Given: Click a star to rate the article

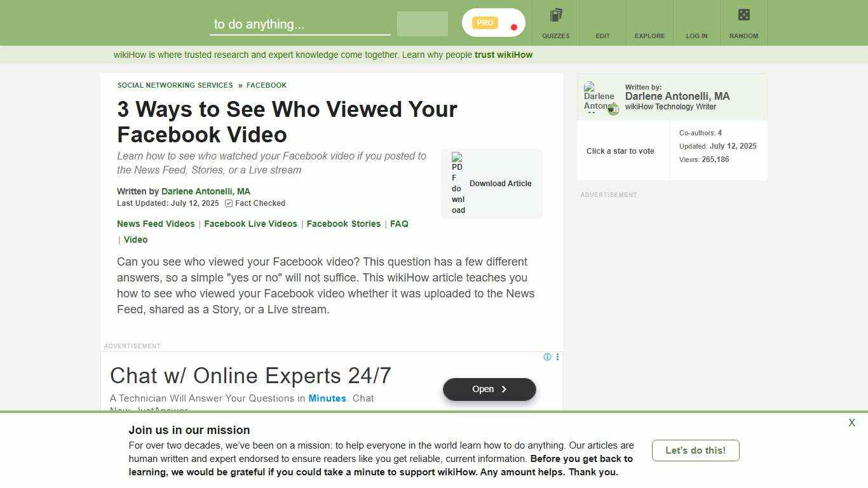Looking at the screenshot, I should 620,151.
